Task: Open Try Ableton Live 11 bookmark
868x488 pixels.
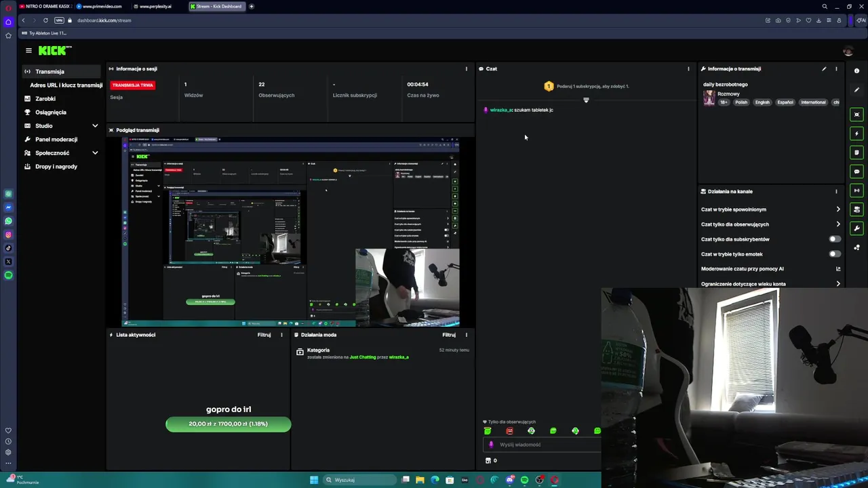Action: coord(44,33)
